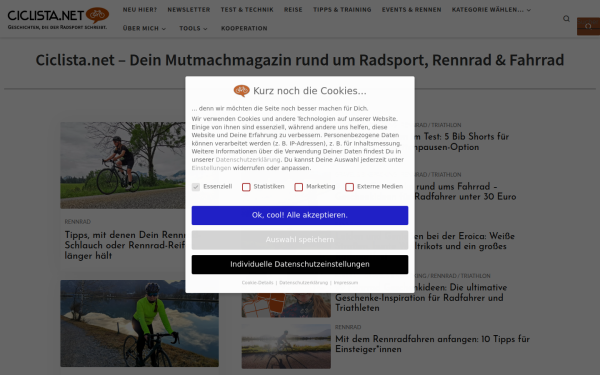Enable the Statistiken checkbox
Viewport: 600px width, 375px height.
coord(246,187)
